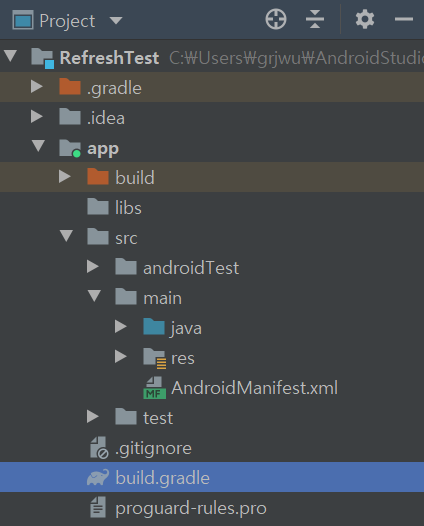Select the test folder label

click(x=158, y=418)
